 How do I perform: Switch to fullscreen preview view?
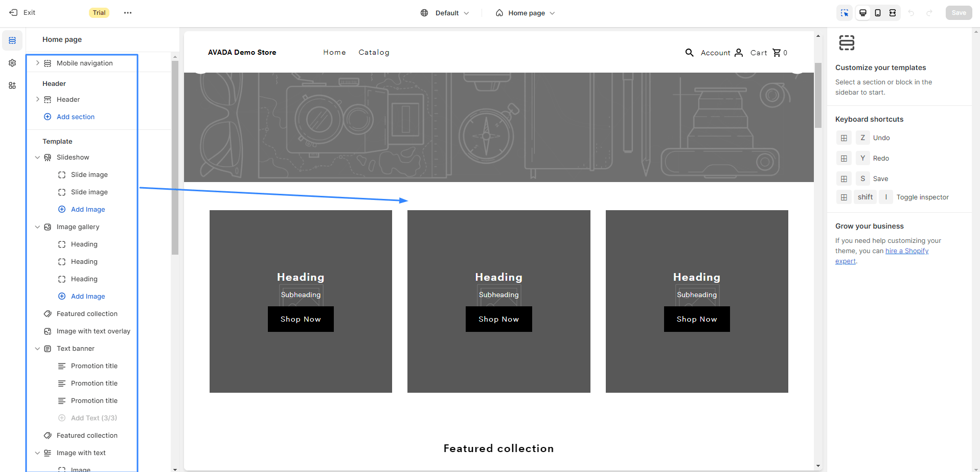tap(893, 13)
